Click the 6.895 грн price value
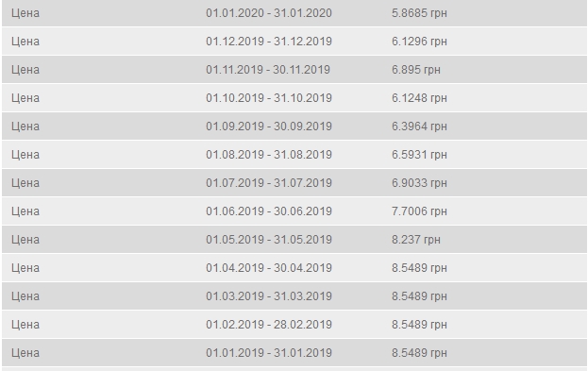588x371 pixels. click(416, 70)
